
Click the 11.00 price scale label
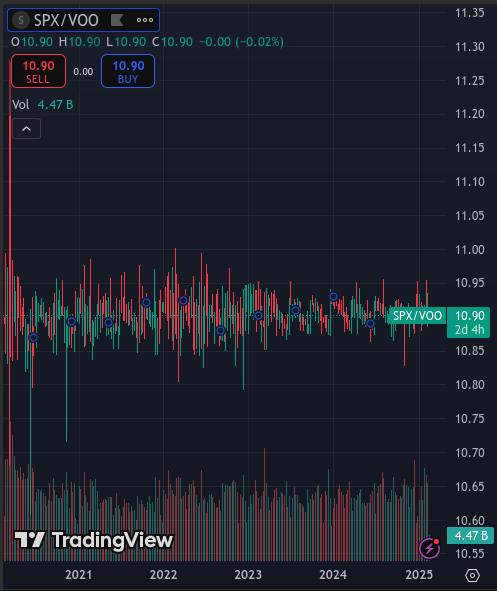coord(469,250)
